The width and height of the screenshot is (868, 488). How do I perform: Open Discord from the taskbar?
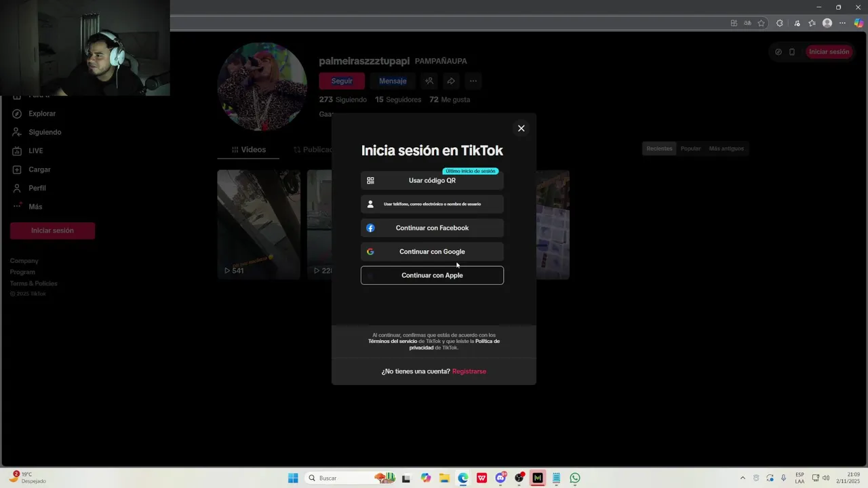(500, 478)
